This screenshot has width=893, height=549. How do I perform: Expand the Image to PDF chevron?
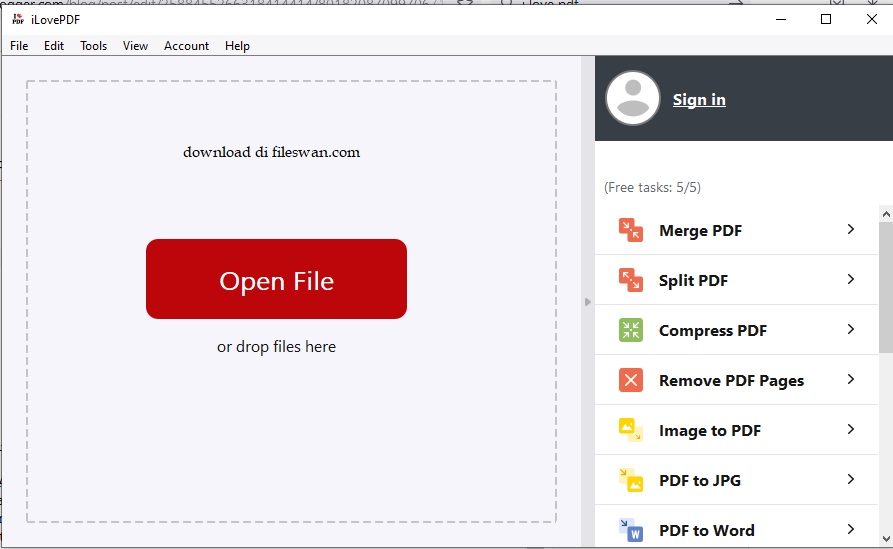tap(850, 429)
